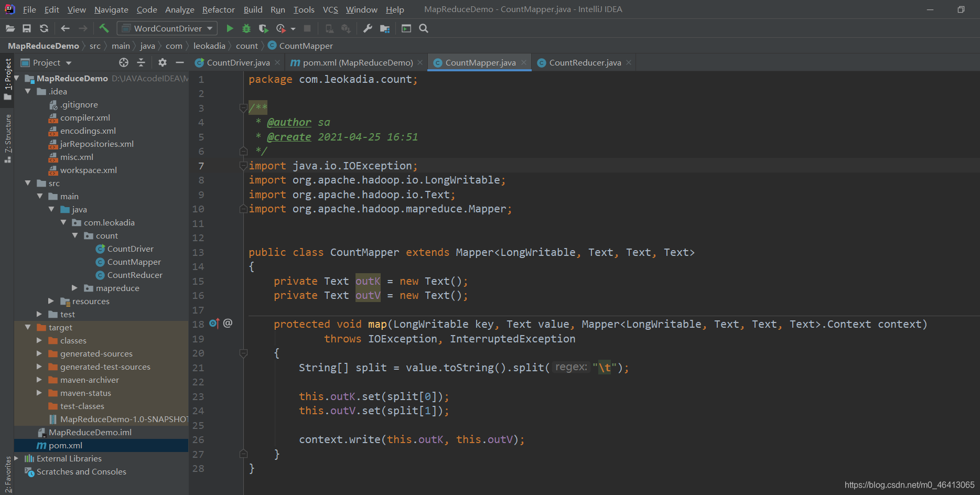Expand the test folder arrow
The image size is (980, 495).
pos(39,314)
